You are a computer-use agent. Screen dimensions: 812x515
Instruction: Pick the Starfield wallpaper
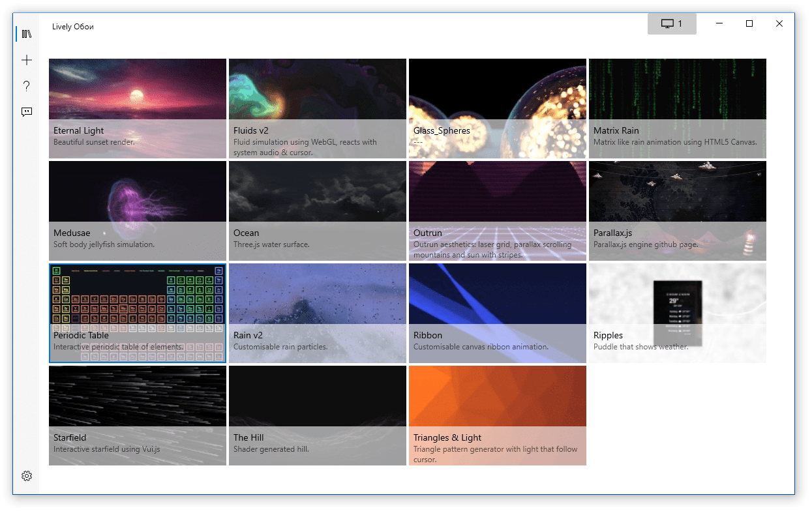pyautogui.click(x=138, y=415)
